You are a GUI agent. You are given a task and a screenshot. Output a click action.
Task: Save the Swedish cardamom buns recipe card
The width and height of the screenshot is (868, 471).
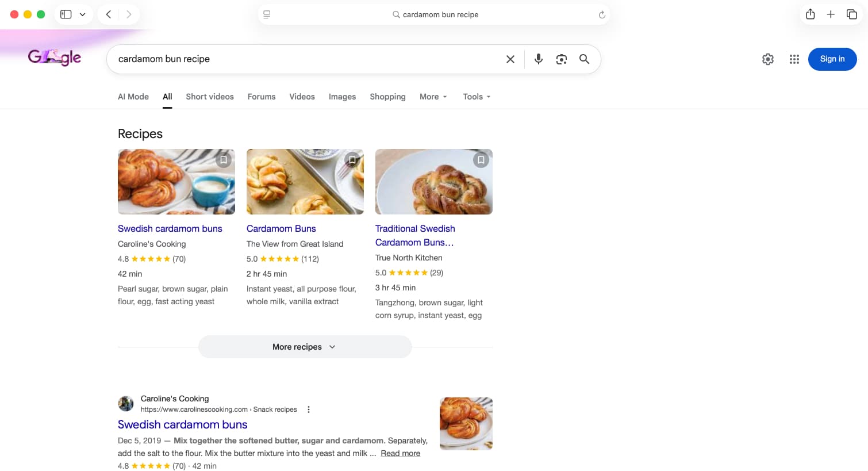pos(223,159)
